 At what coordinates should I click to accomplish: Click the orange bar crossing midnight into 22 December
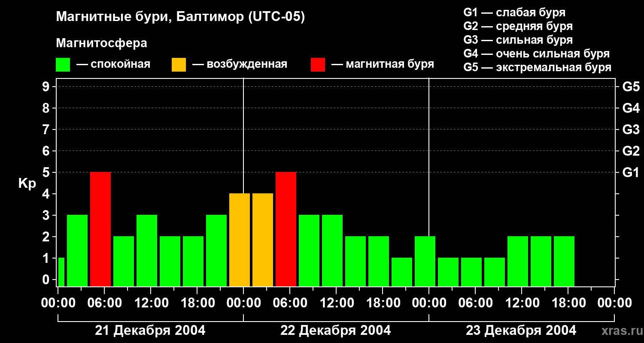click(x=240, y=240)
